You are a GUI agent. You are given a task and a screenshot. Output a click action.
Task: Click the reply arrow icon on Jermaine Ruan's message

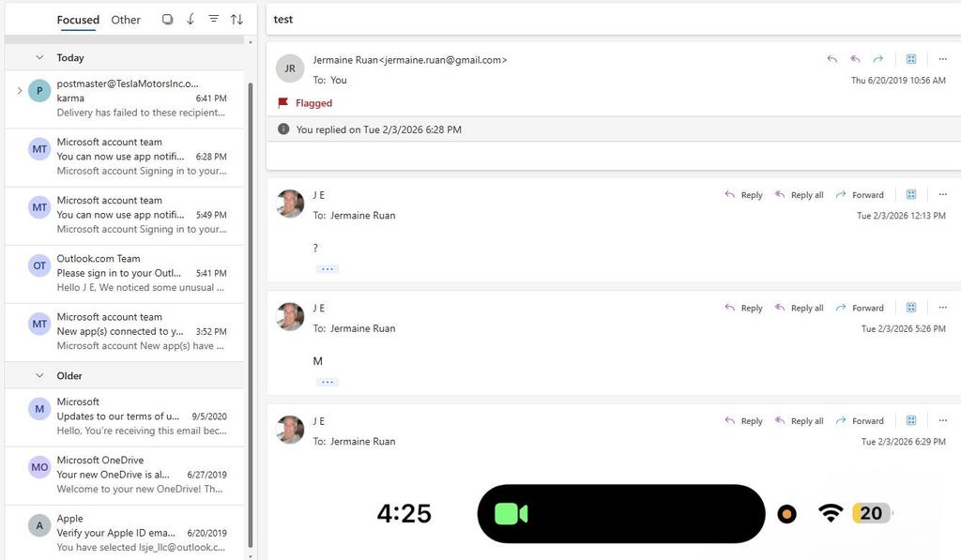pos(831,59)
